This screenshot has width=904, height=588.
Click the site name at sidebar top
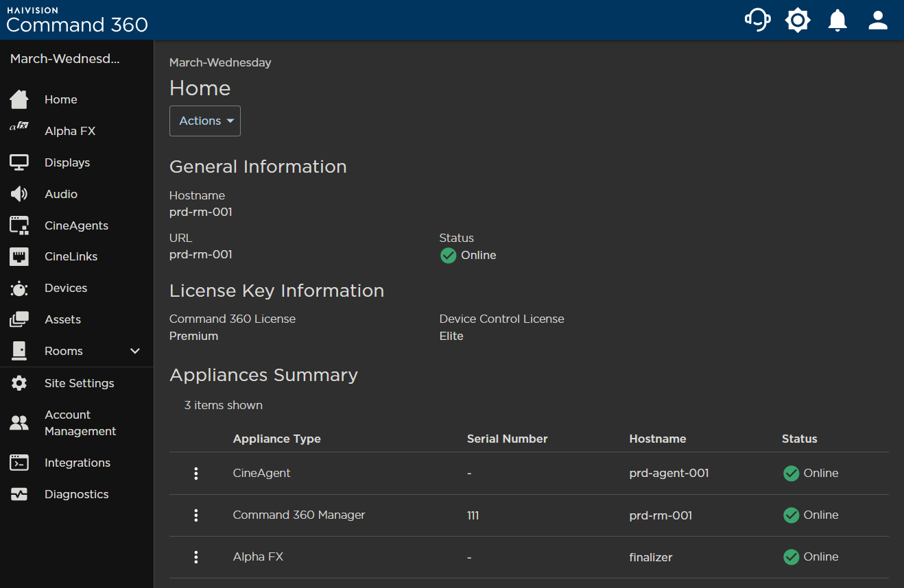tap(65, 59)
